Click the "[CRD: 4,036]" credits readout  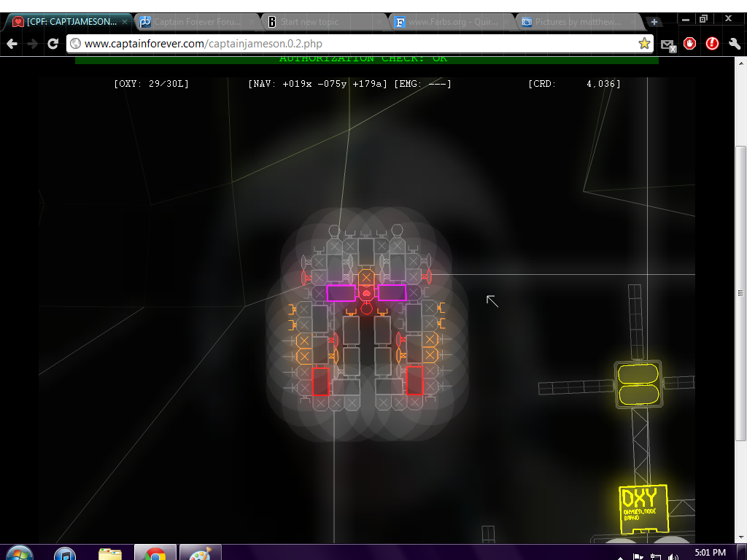coord(575,84)
